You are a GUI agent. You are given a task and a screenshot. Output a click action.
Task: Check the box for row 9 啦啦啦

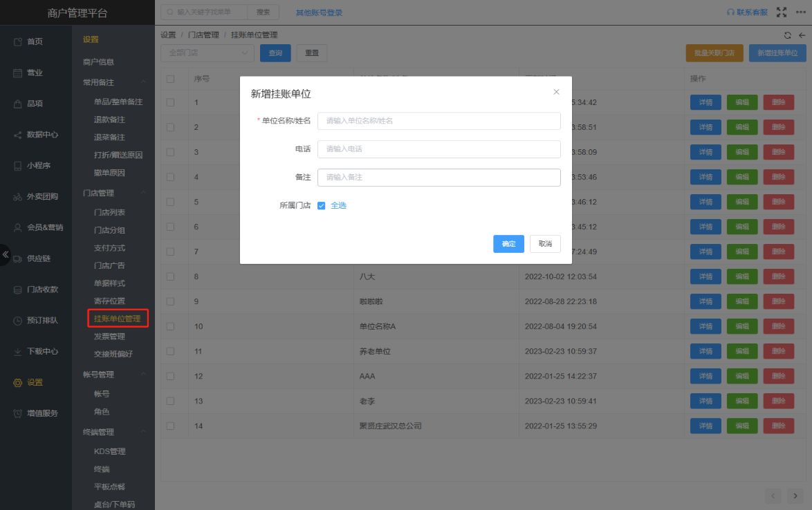click(170, 301)
